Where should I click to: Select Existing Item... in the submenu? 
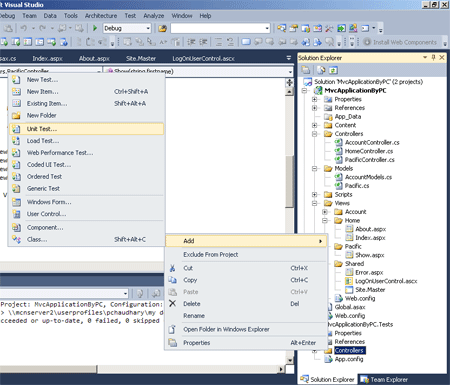(x=87, y=104)
